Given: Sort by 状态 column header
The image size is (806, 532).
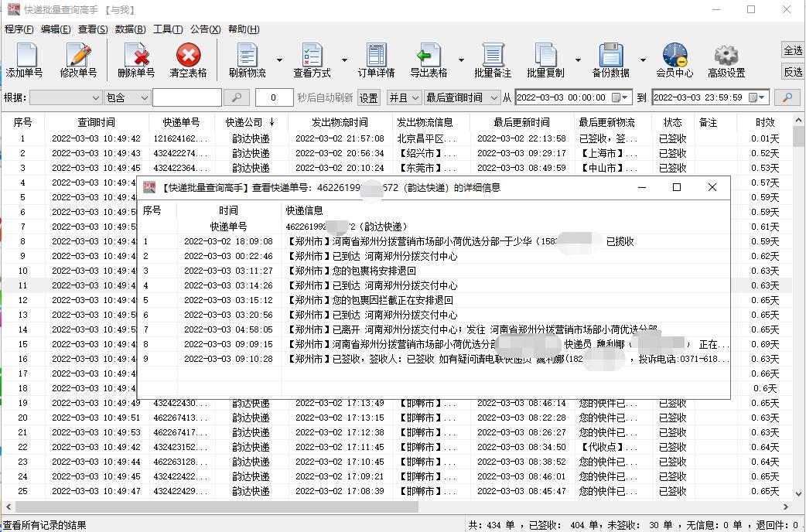Looking at the screenshot, I should click(x=672, y=122).
